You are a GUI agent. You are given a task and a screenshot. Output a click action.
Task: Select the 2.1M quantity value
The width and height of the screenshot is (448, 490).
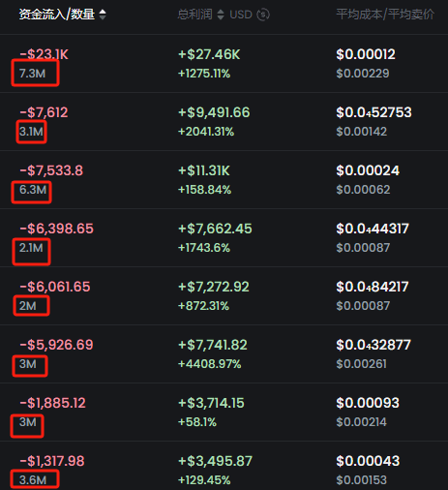(31, 248)
